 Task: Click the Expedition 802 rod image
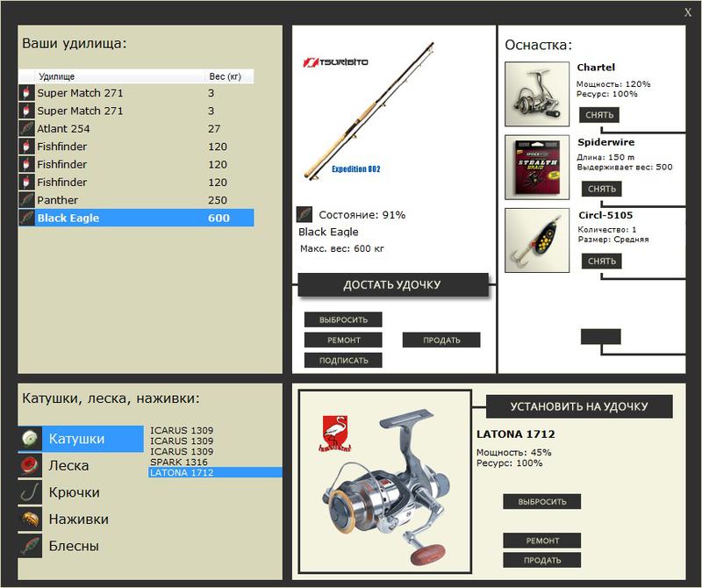(369, 111)
